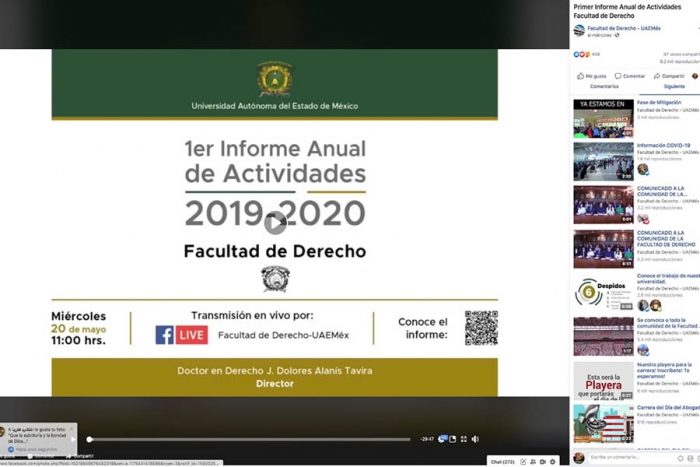This screenshot has height=467, width=700.
Task: Open chat settings gear icon
Action: [x=553, y=462]
